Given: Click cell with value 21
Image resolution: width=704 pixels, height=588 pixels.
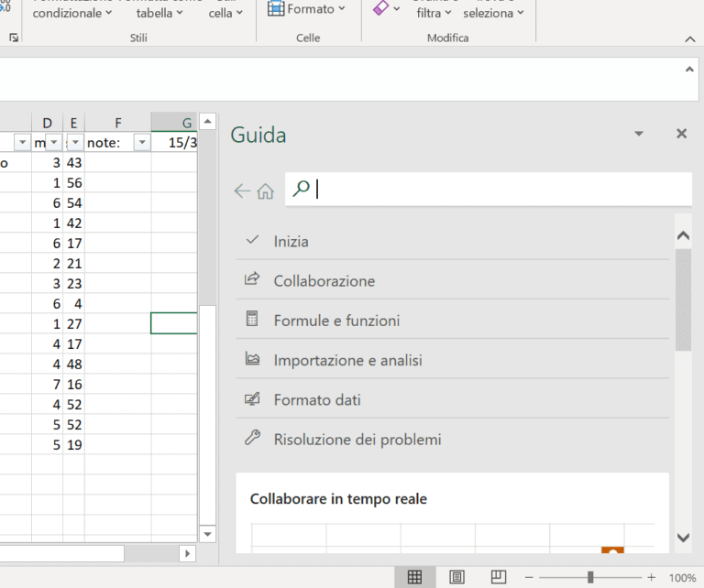Looking at the screenshot, I should click(x=73, y=263).
